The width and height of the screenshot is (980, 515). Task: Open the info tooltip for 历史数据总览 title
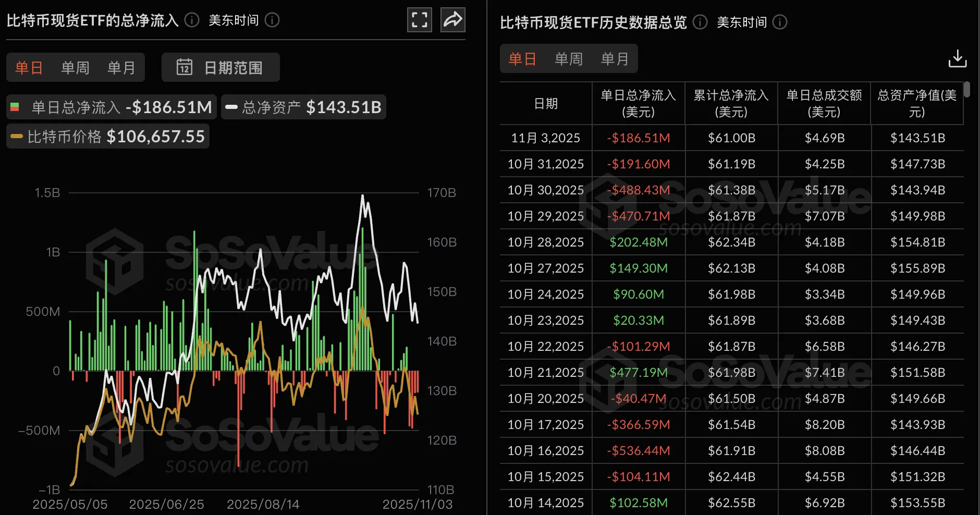[699, 22]
